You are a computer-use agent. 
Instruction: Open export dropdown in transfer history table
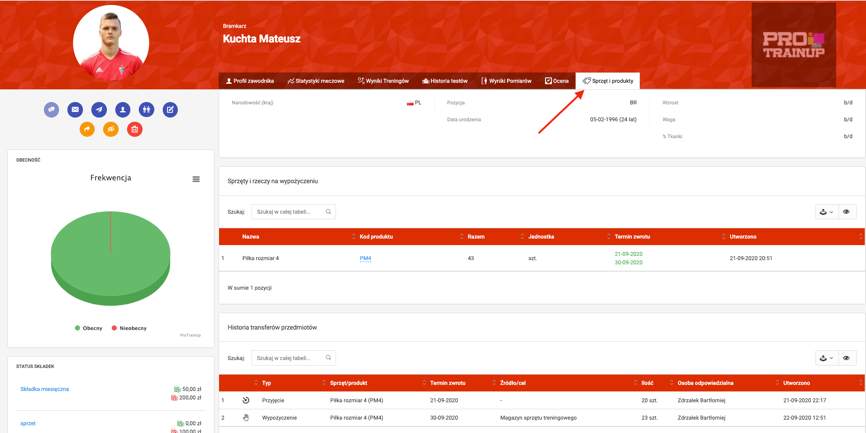click(825, 358)
